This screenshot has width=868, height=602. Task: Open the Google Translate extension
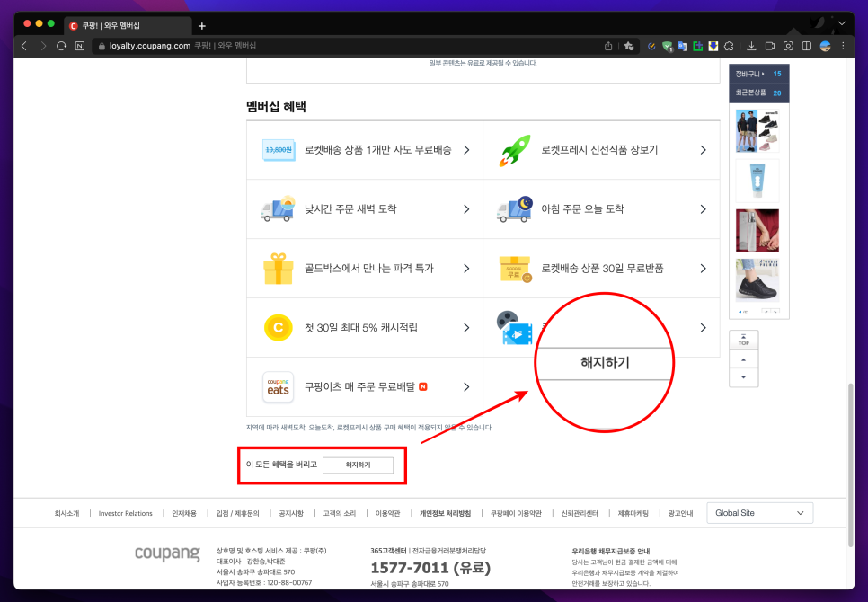(x=683, y=47)
